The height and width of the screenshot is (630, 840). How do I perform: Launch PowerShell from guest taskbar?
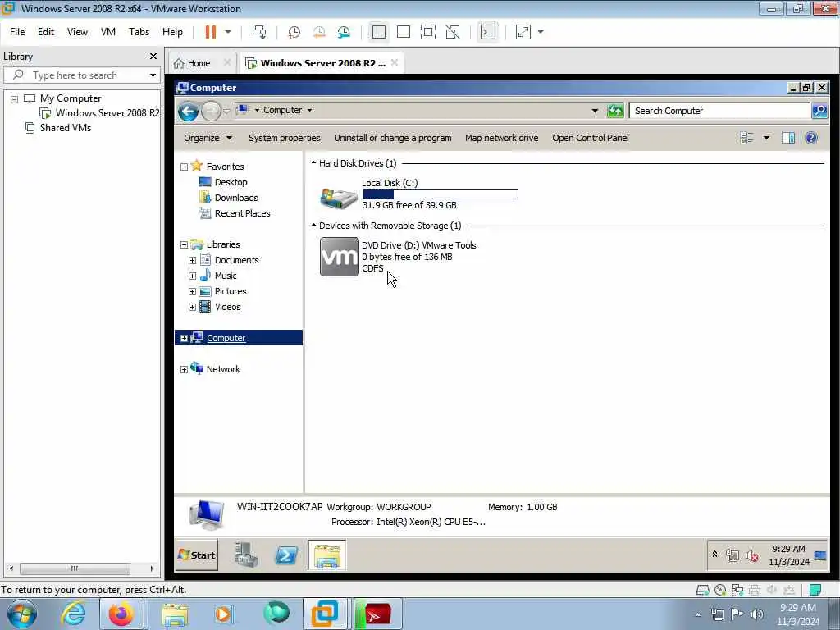(286, 555)
